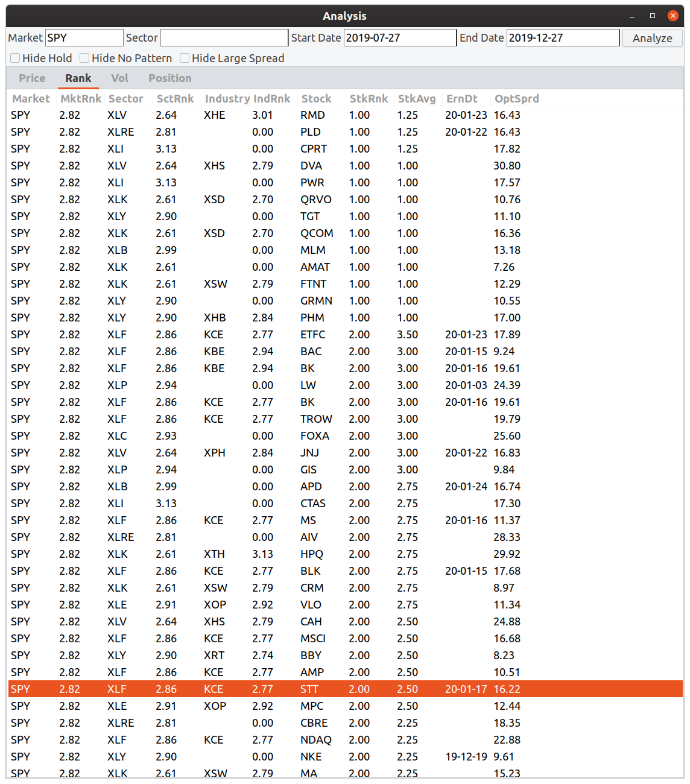Enable the Hide Hold checkbox
This screenshot has width=690, height=784.
16,58
